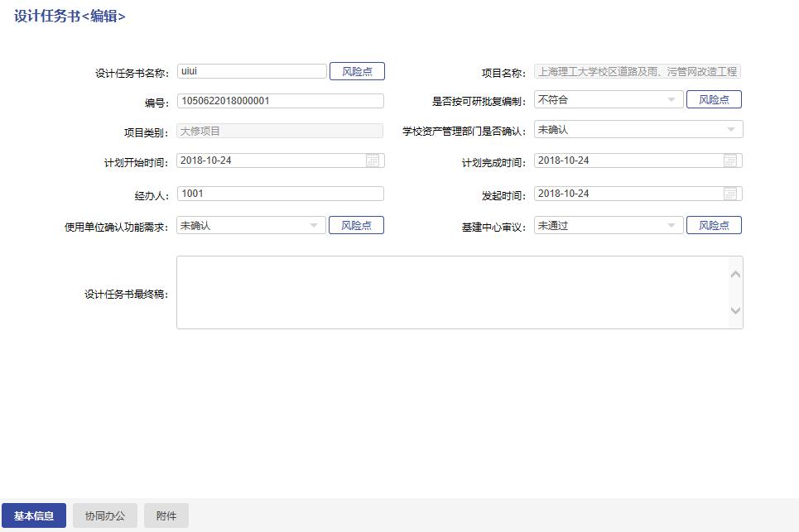Expand the 学校资产管理部门是否确认 dropdown
Image resolution: width=799 pixels, height=532 pixels.
pos(730,130)
